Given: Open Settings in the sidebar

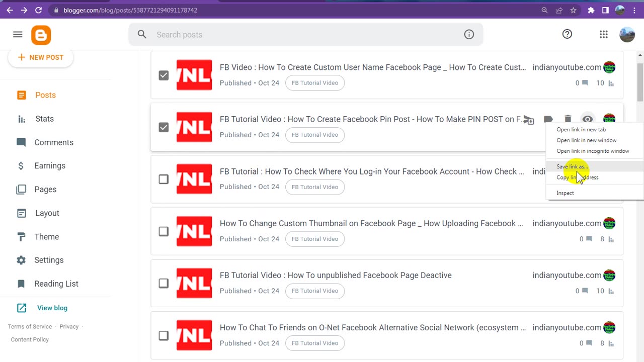Looking at the screenshot, I should point(49,260).
